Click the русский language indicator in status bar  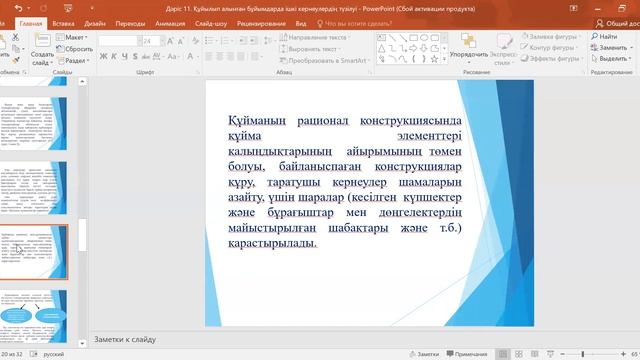pos(53,354)
